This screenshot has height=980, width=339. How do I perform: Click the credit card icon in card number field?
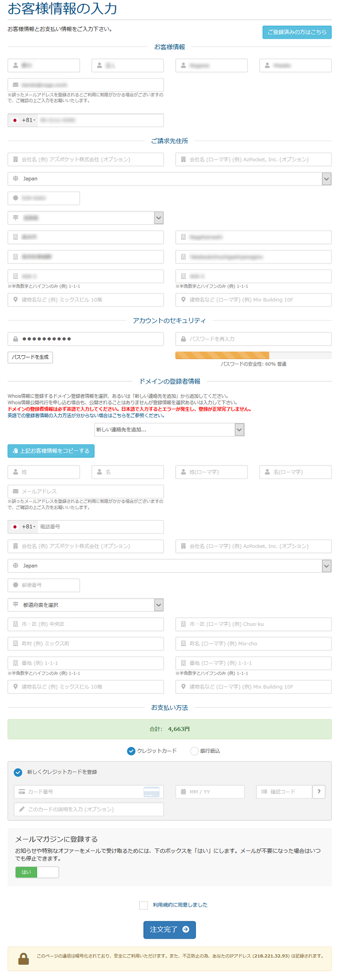[151, 792]
